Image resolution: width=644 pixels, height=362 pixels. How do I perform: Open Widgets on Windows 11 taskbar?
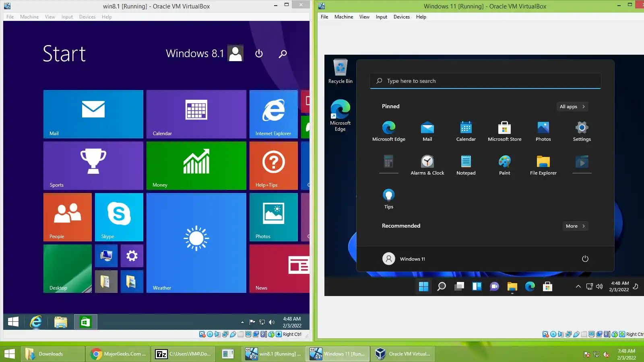tap(477, 286)
